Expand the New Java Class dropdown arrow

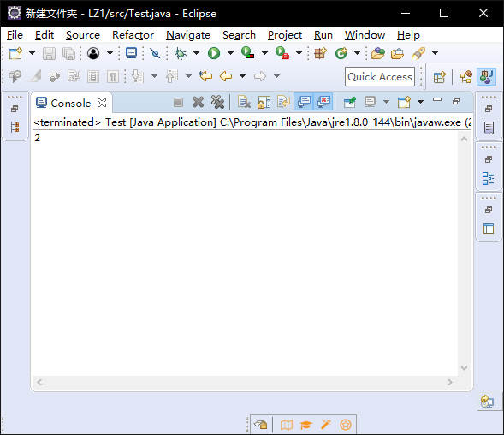tap(357, 53)
